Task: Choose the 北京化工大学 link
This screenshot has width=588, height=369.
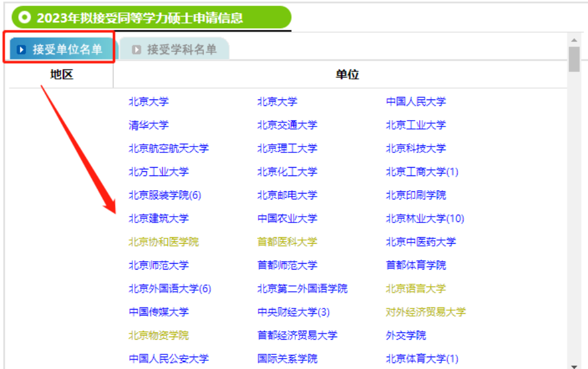Action: click(x=288, y=171)
